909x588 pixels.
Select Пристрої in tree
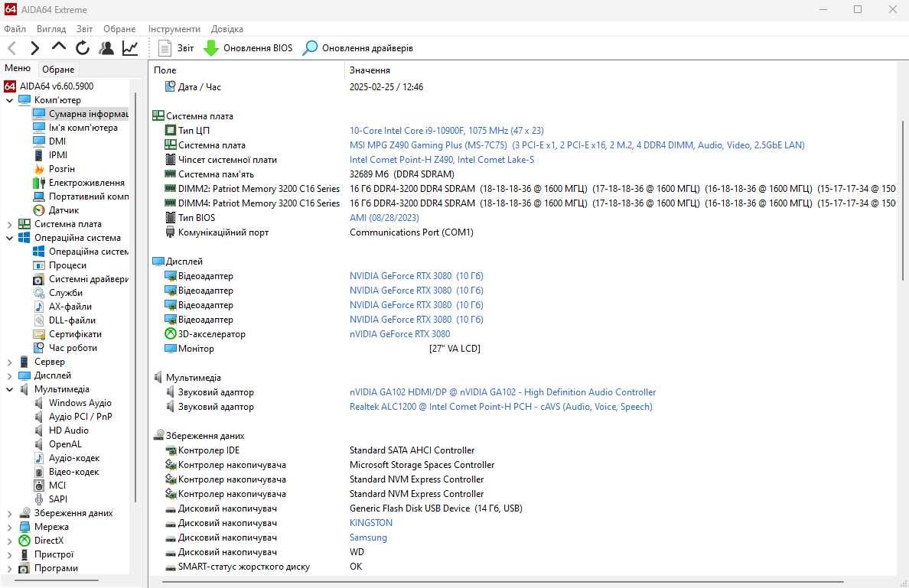pos(54,554)
